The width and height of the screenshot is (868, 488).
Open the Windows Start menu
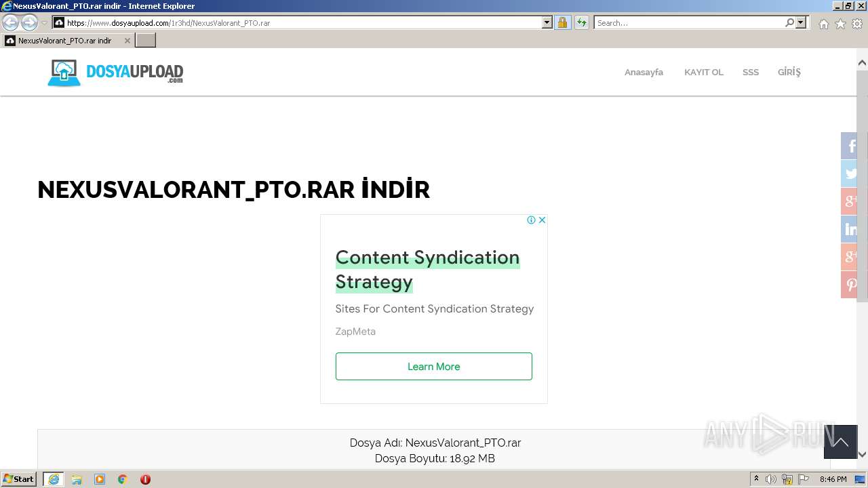[19, 479]
